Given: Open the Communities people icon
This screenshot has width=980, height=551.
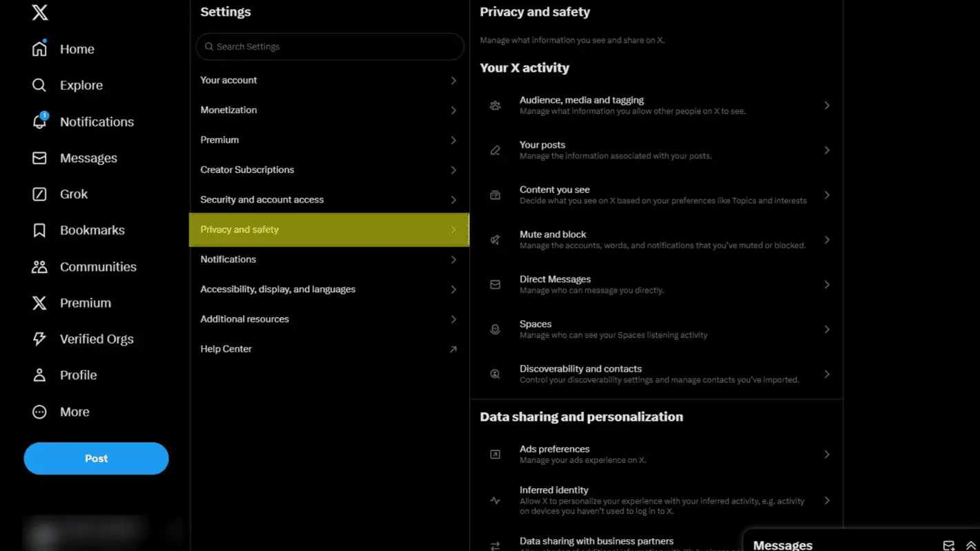Looking at the screenshot, I should (x=39, y=267).
